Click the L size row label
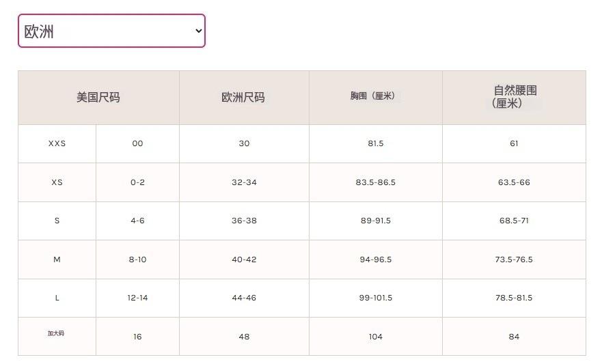Viewport: 602px width, 364px height. coord(57,298)
